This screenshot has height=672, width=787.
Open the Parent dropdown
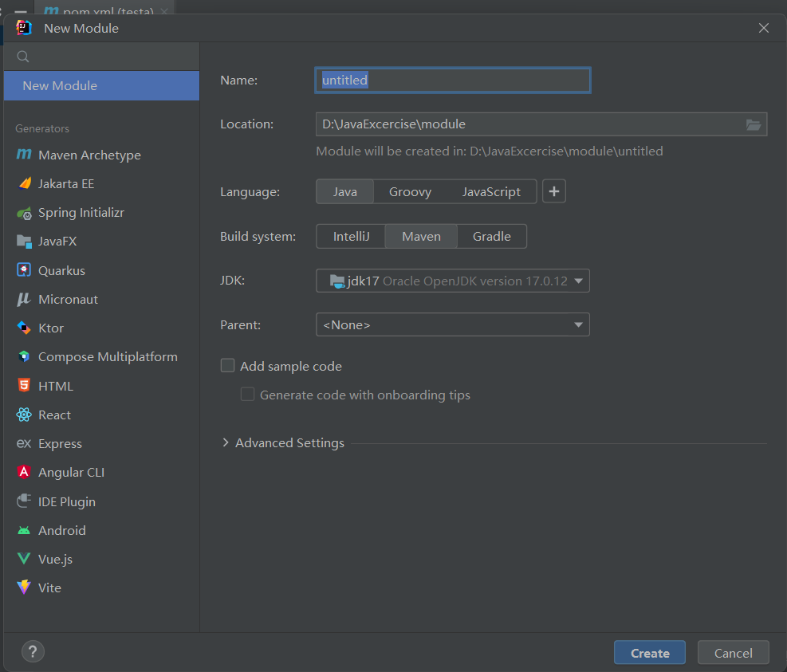pyautogui.click(x=453, y=324)
